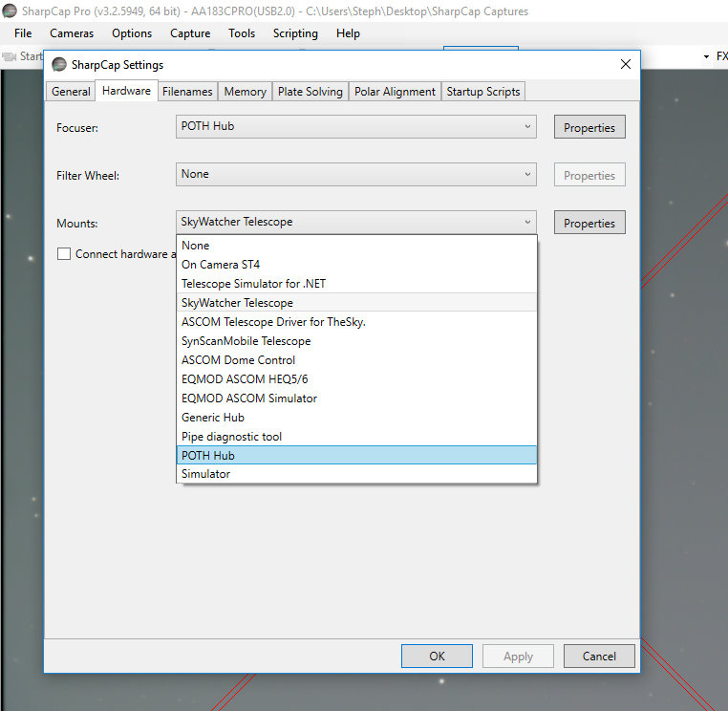Select ASCOM Telescope Driver for TheSky

coord(356,322)
